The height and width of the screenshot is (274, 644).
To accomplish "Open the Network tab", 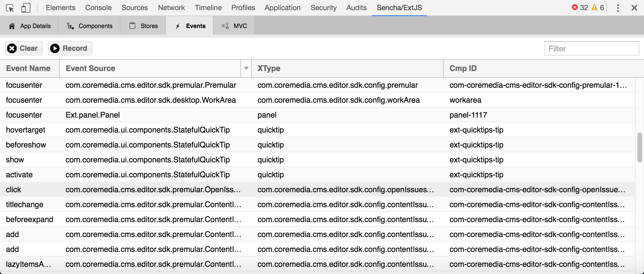I will tap(171, 8).
